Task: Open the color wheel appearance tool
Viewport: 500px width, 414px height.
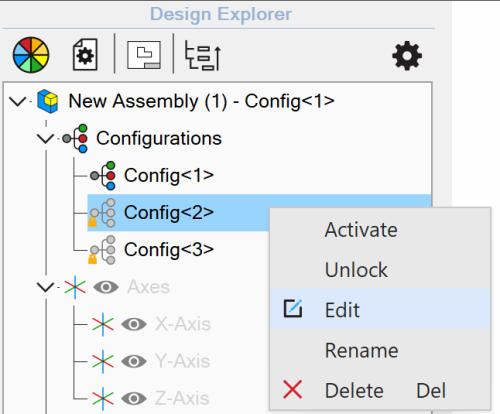Action: pyautogui.click(x=31, y=55)
